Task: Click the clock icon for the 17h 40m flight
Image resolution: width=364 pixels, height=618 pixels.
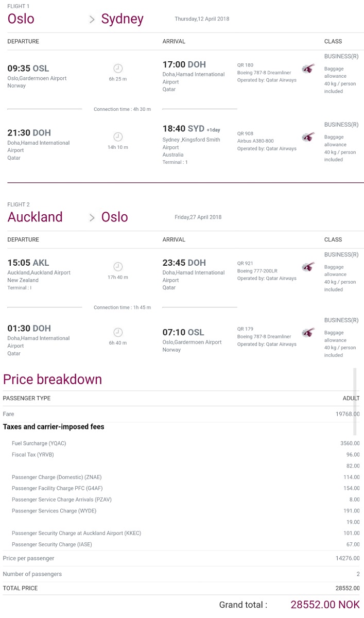Action: (x=118, y=267)
